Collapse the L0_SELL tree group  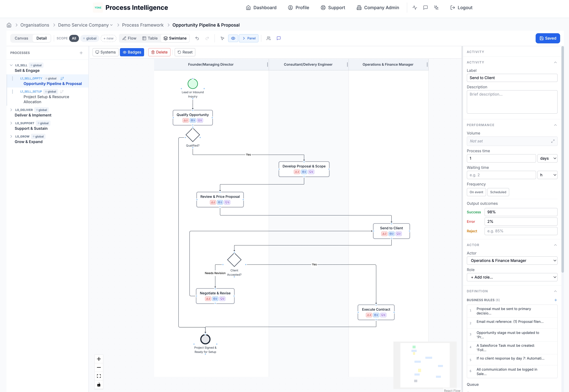point(11,65)
